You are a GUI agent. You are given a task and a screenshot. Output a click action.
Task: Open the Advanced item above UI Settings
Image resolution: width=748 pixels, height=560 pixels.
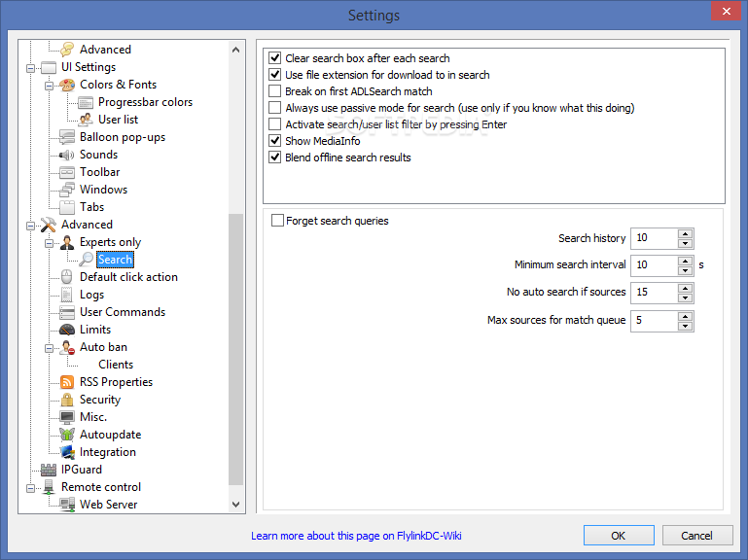tap(105, 50)
